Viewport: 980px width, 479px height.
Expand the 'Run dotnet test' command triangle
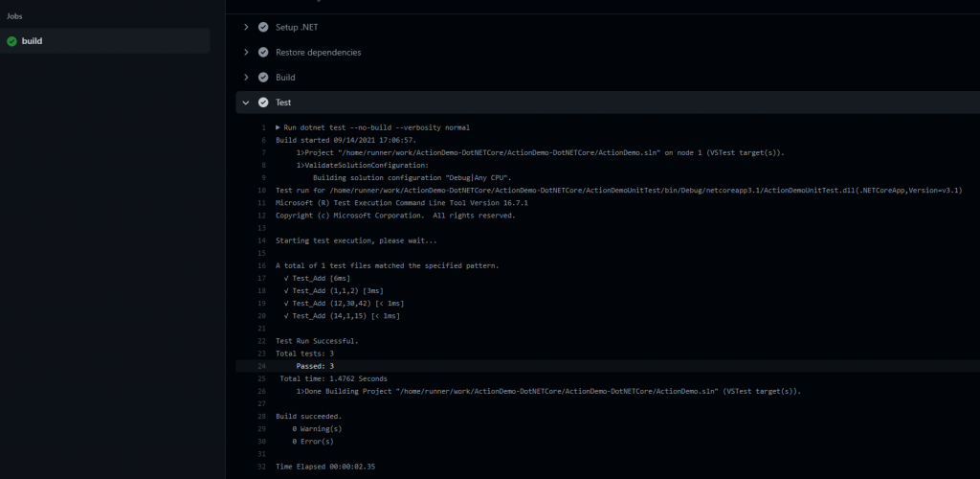click(278, 127)
